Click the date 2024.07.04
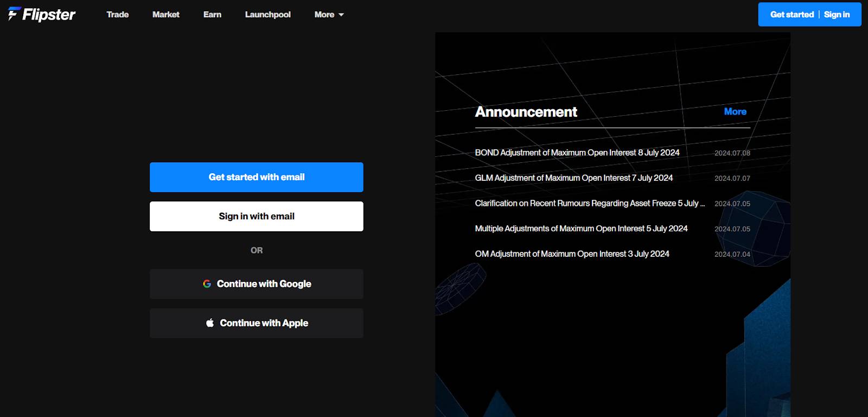Image resolution: width=868 pixels, height=417 pixels. coord(732,254)
